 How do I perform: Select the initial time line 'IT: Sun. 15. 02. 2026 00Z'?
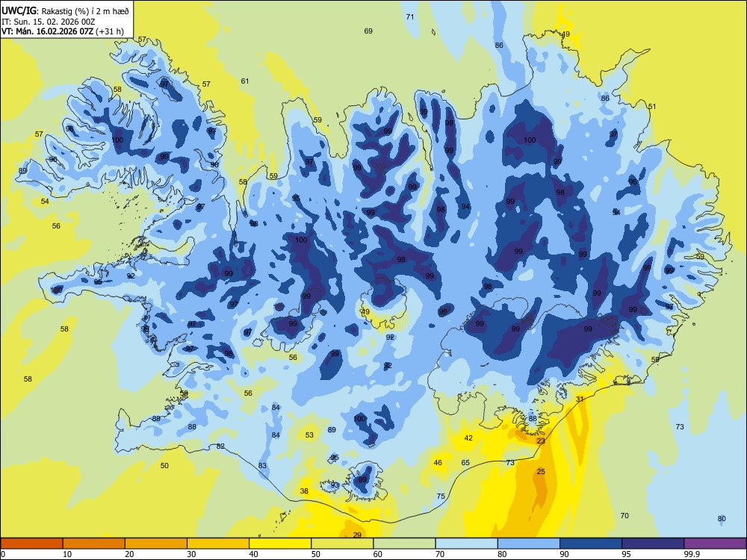(x=48, y=22)
